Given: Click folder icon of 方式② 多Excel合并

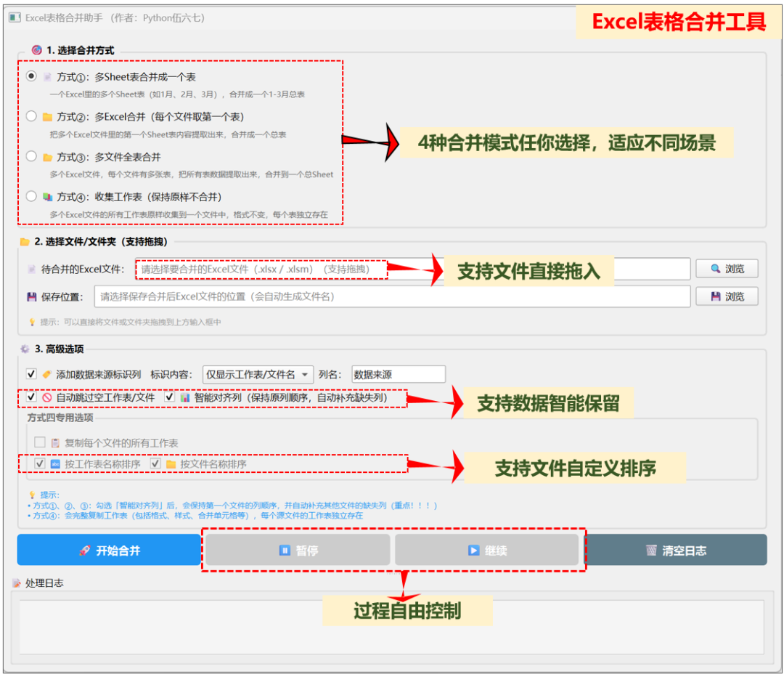Looking at the screenshot, I should (x=47, y=116).
